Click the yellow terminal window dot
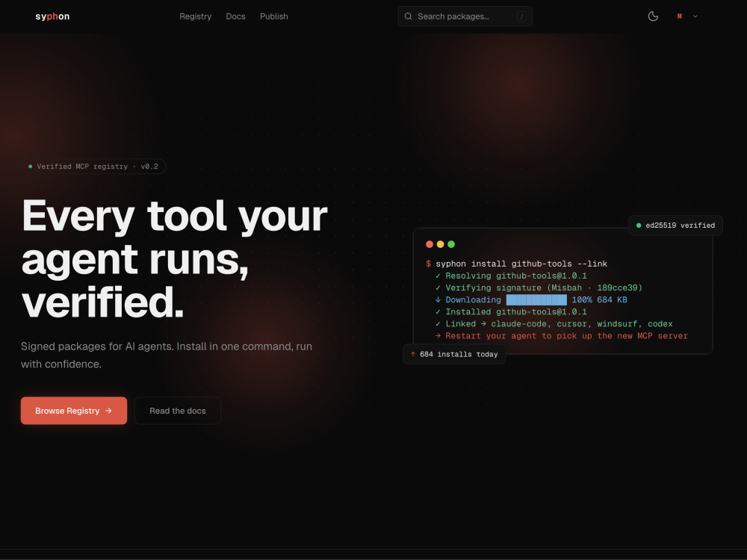 click(x=440, y=244)
